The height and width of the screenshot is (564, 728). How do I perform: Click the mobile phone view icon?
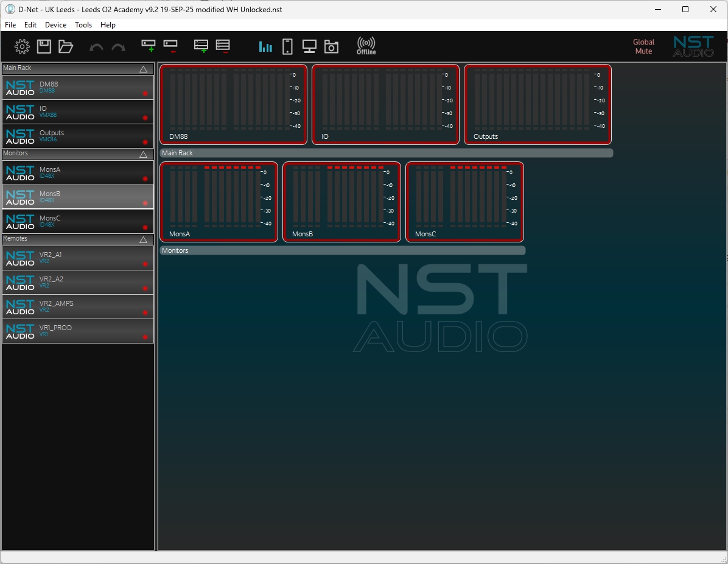(288, 47)
